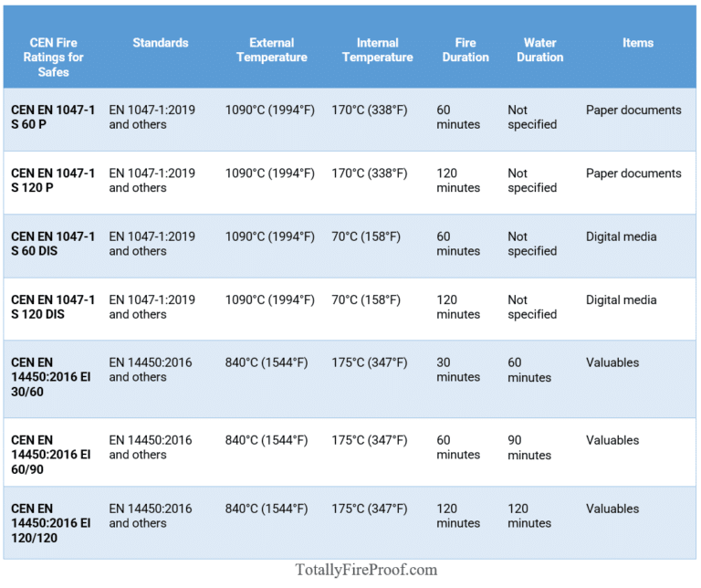The height and width of the screenshot is (588, 701).
Task: Select the 'CEN EN 14450:2016 EI 120/120' row label
Action: pos(51,523)
